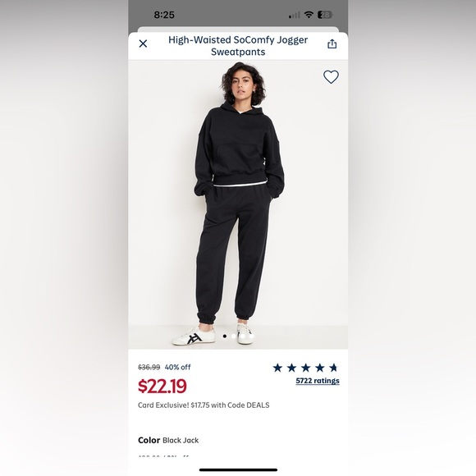Tap the battery indicator in status bar
The height and width of the screenshot is (476, 476).
point(325,15)
